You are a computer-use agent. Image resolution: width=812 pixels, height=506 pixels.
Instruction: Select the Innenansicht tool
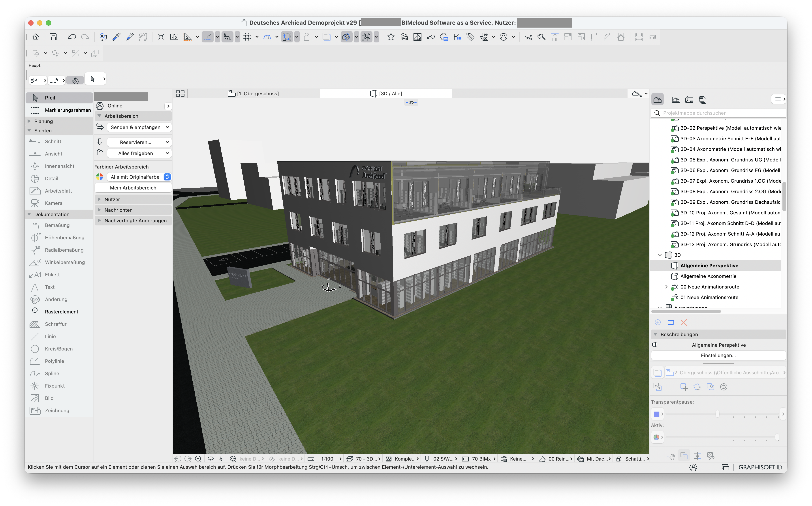[x=60, y=166]
